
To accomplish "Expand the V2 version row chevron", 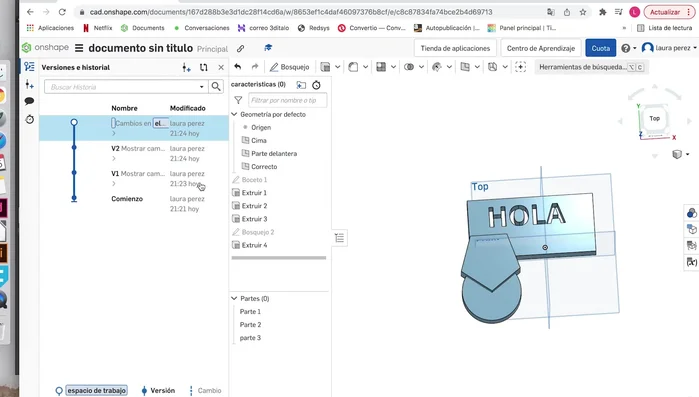I will [x=114, y=158].
